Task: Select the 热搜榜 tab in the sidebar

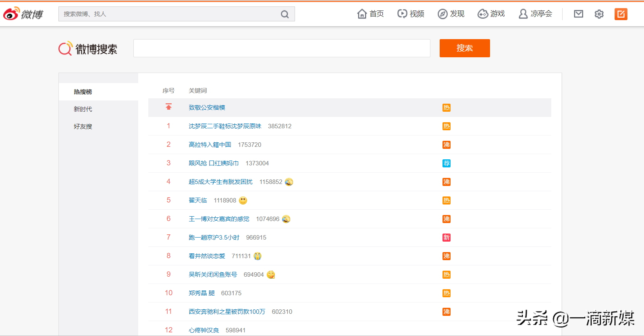Action: tap(98, 92)
